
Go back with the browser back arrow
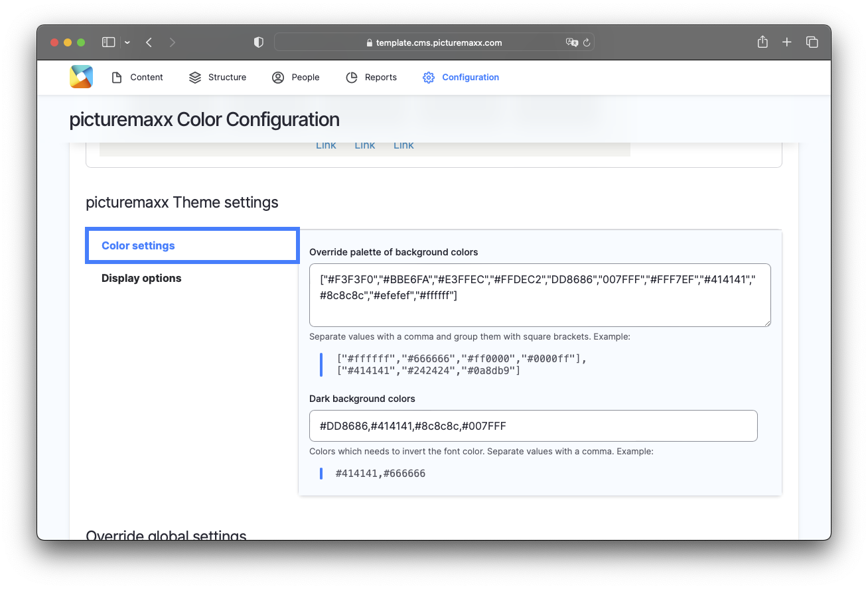point(149,42)
